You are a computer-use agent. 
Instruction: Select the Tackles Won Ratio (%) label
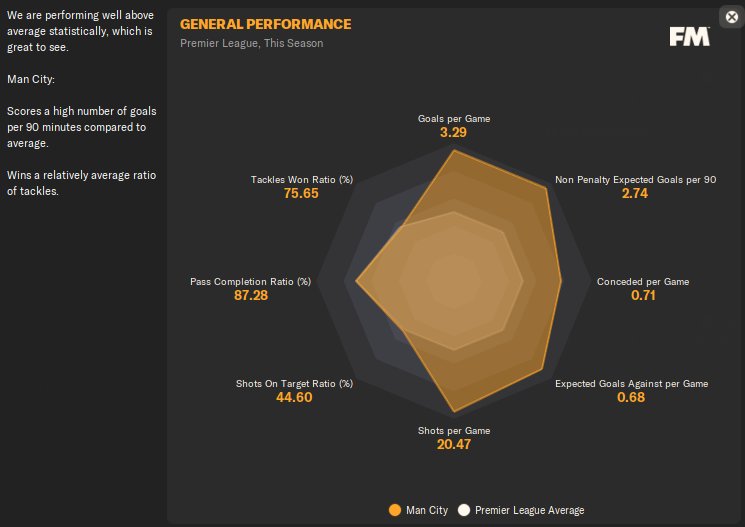301,181
